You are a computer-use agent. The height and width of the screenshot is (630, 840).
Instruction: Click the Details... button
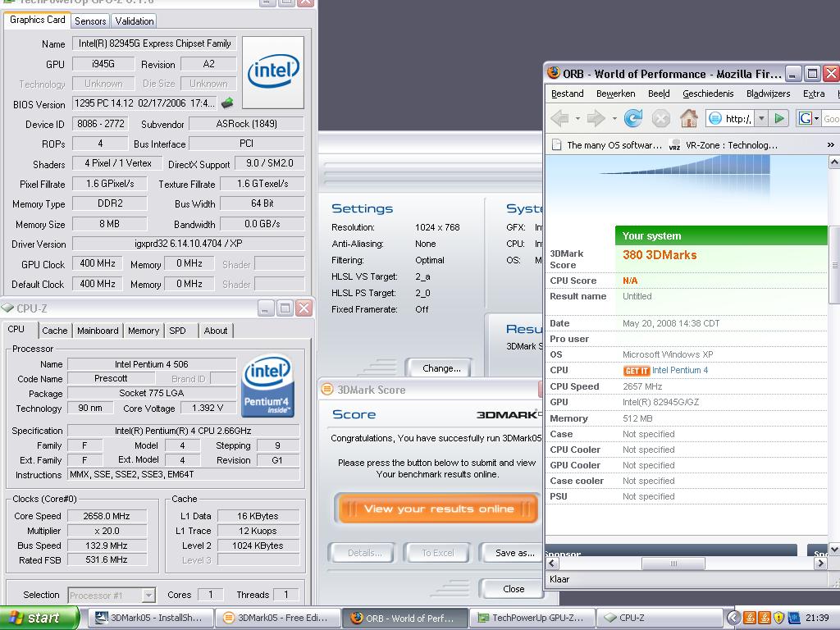363,553
